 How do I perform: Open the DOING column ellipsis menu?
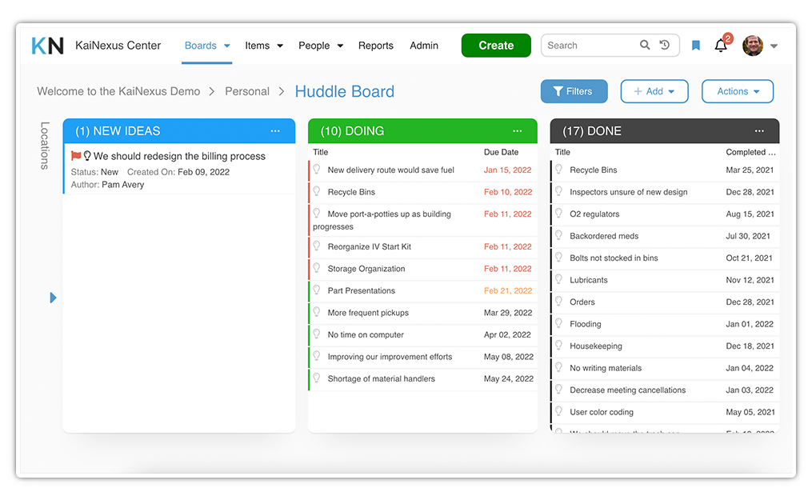point(520,130)
